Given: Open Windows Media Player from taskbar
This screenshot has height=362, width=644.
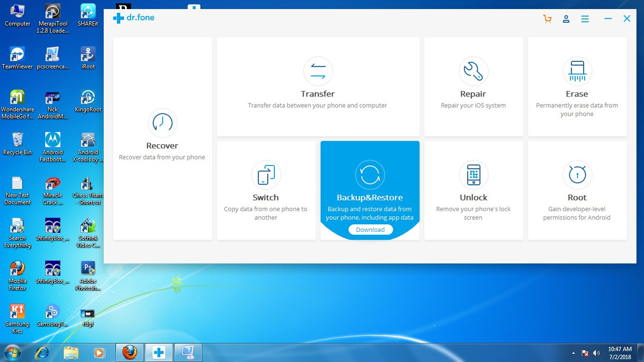Looking at the screenshot, I should pos(99,352).
